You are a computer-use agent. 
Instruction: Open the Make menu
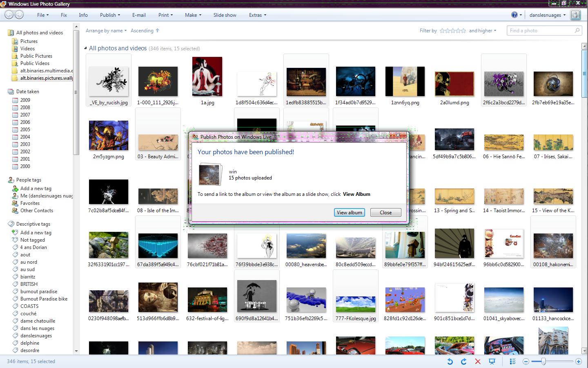coord(193,15)
